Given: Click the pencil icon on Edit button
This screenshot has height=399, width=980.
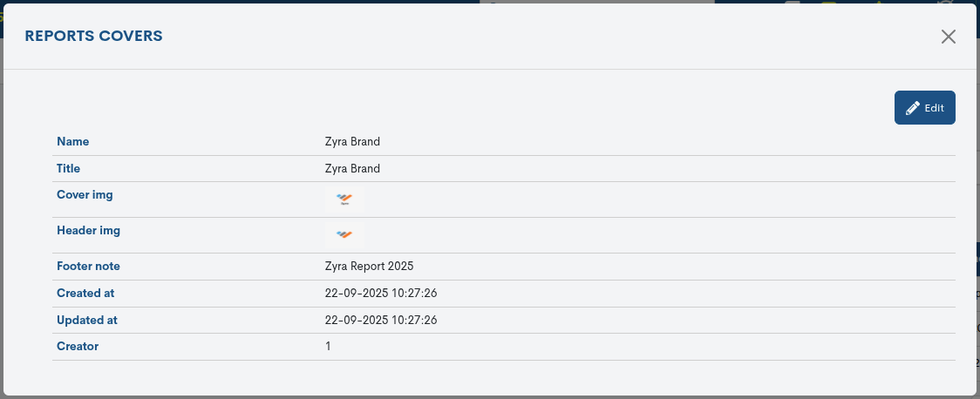Looking at the screenshot, I should (913, 108).
